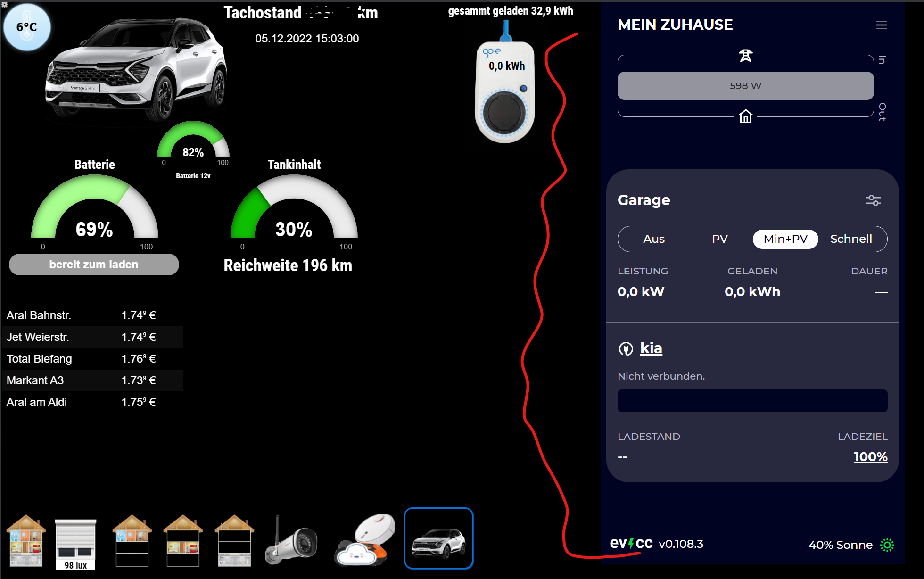Click the house icon under the power bar

pyautogui.click(x=745, y=116)
